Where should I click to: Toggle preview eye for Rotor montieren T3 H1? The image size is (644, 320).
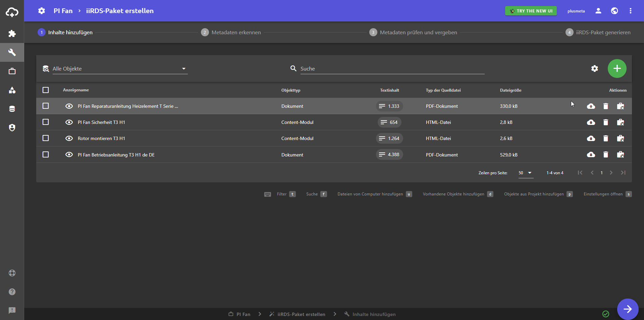pos(69,138)
